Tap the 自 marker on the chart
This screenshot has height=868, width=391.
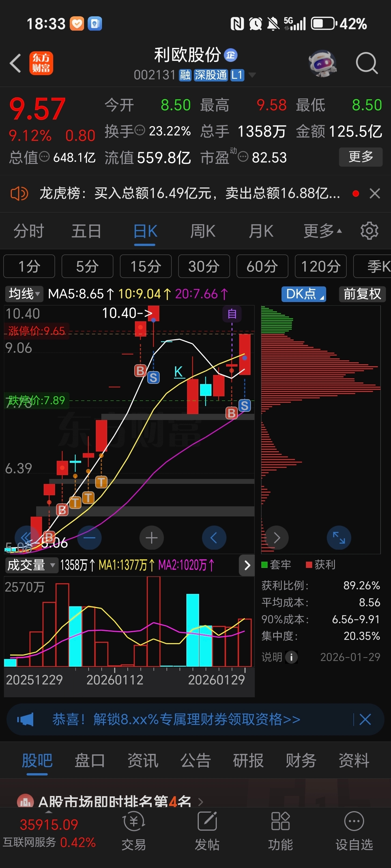232,314
